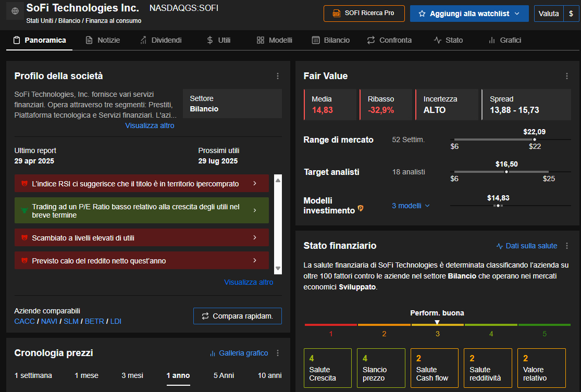The width and height of the screenshot is (581, 392).
Task: Click the 52-week range marker at $22,09
Action: point(534,140)
